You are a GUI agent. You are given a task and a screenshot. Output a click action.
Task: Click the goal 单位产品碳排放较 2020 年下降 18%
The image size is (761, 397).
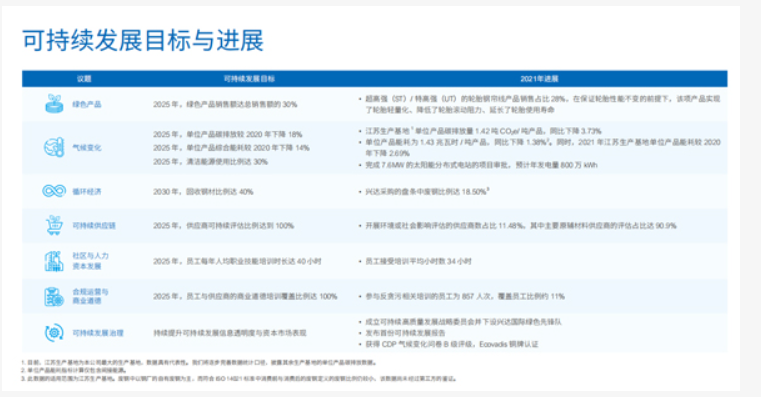coord(228,134)
